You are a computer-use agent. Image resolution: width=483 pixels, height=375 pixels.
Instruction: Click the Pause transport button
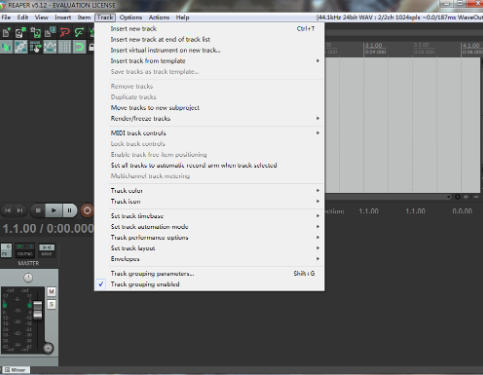(69, 210)
